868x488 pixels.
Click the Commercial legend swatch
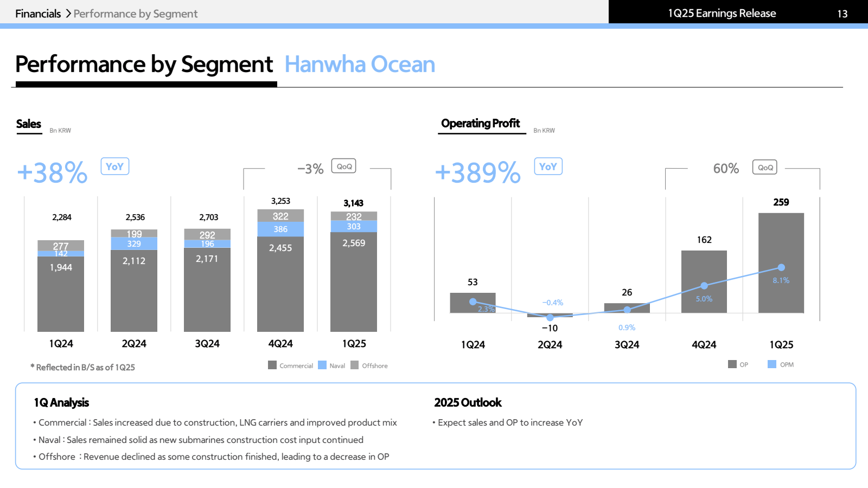click(272, 365)
